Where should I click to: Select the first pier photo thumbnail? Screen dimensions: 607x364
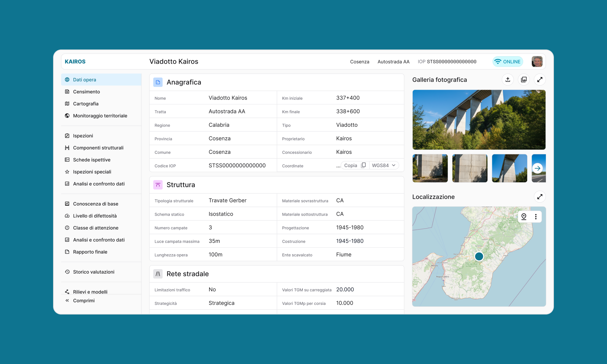point(430,168)
